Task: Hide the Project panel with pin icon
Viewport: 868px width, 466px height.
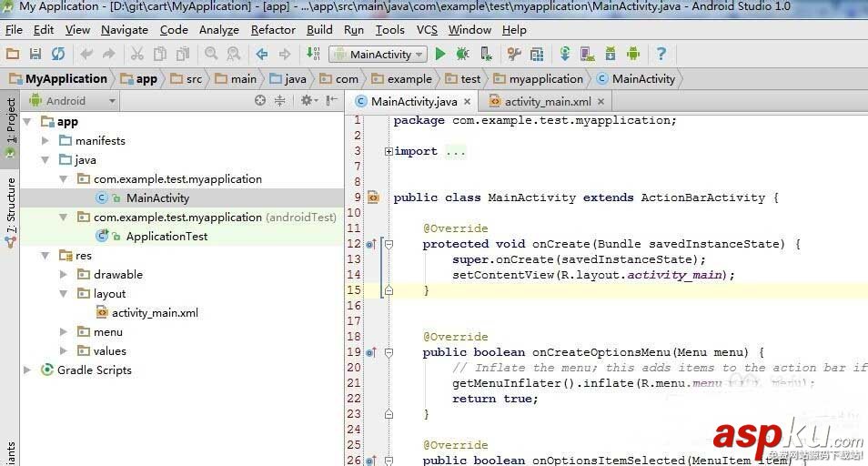Action: [x=331, y=101]
